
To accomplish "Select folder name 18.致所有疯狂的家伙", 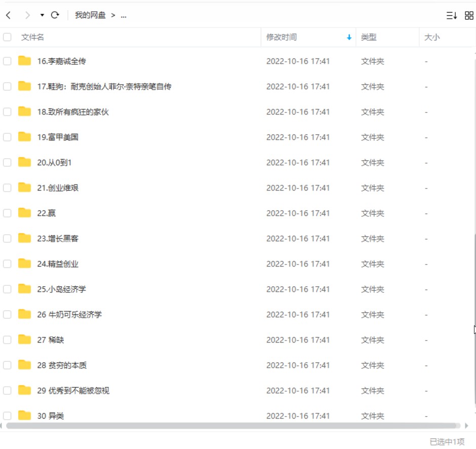I will tap(73, 112).
